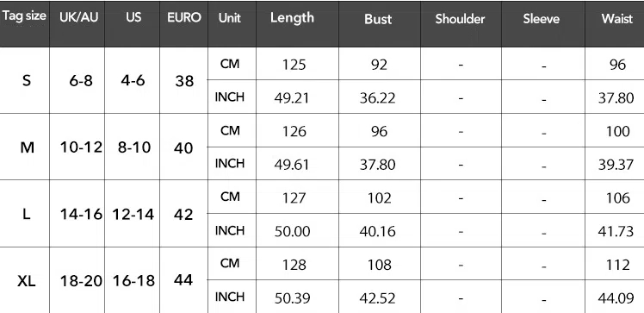The image size is (644, 313).
Task: Select the 18-20 UK/AU size cell
Action: click(81, 281)
